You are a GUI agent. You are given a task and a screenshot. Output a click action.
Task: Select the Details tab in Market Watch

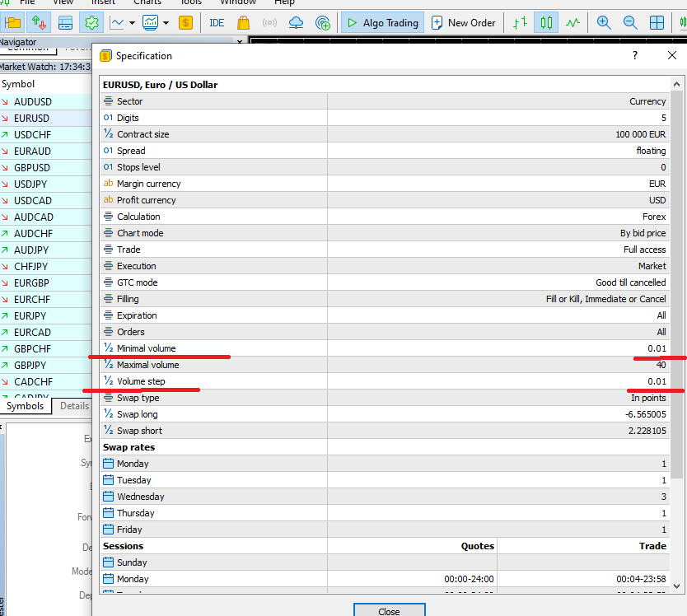[x=74, y=406]
